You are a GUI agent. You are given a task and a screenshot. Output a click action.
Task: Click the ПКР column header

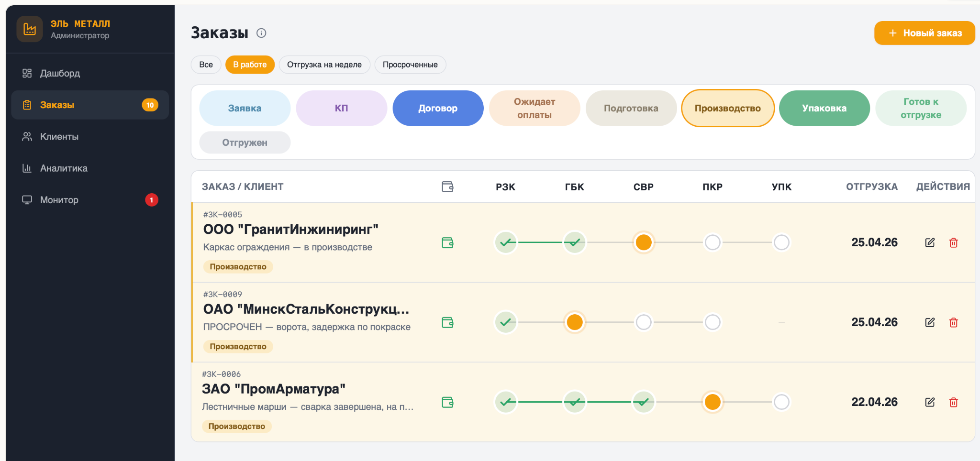pos(713,187)
